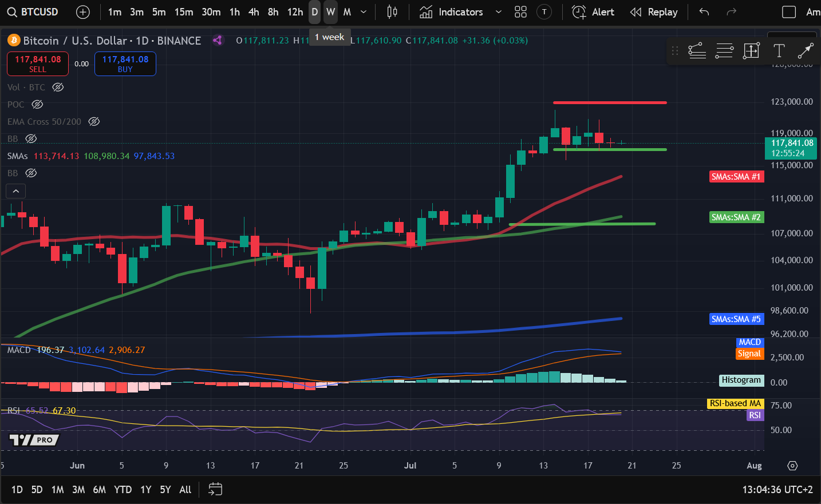Open TradingView PRO logo
Image resolution: width=821 pixels, height=504 pixels.
coord(34,440)
